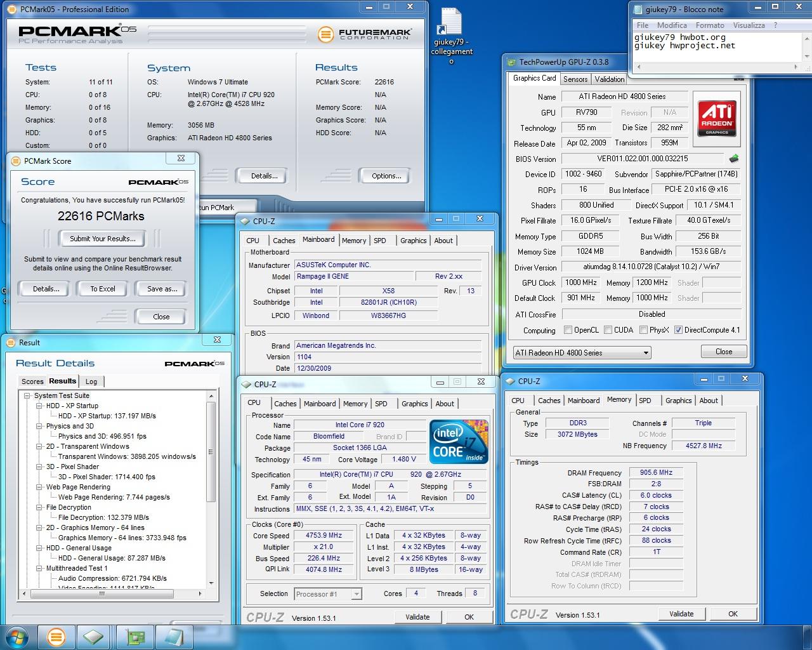This screenshot has height=650, width=812.
Task: Click the PCMark05 taskbar icon
Action: [x=56, y=637]
